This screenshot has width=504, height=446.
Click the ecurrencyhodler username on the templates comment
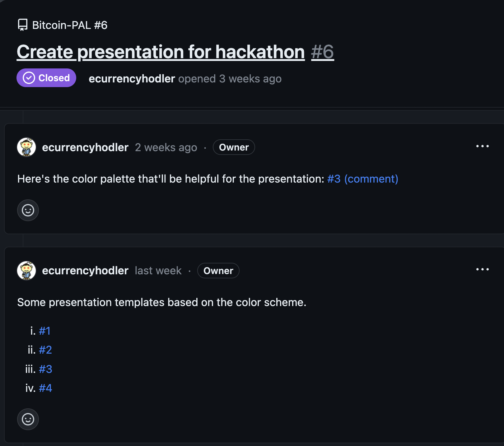[85, 271]
